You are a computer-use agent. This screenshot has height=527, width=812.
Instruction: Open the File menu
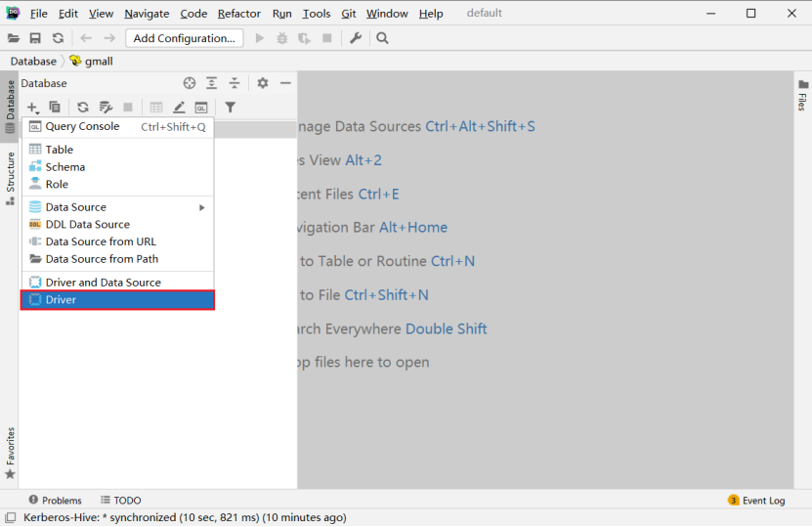pos(39,14)
